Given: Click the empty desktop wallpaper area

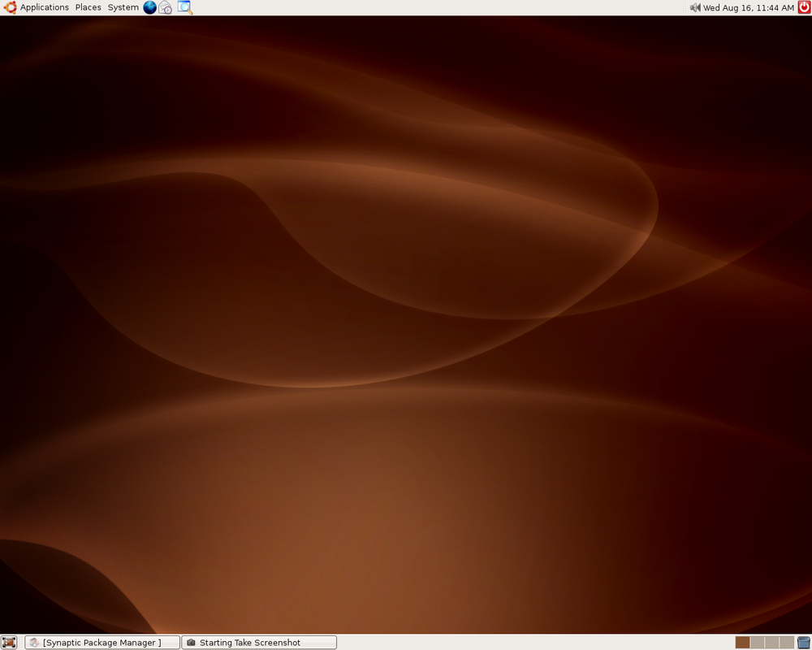Looking at the screenshot, I should (406, 325).
